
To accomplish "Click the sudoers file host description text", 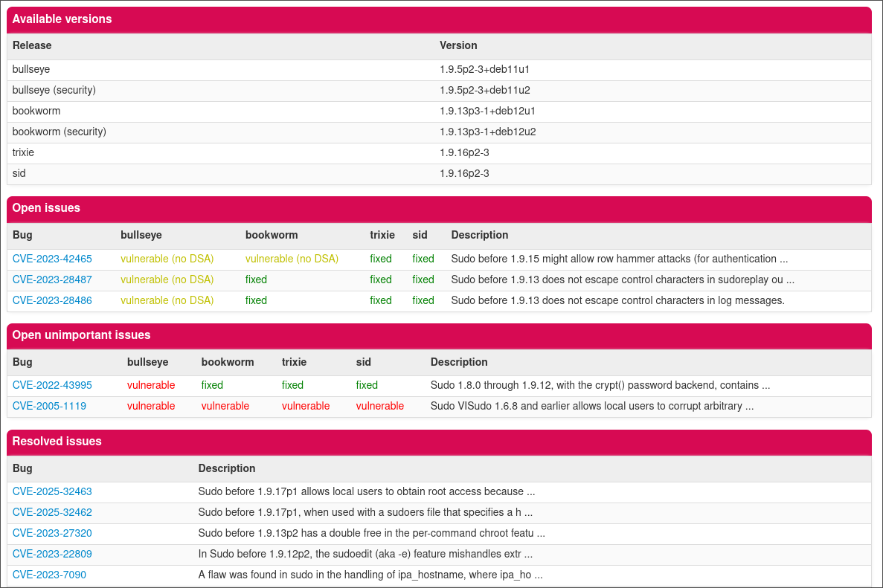I will pyautogui.click(x=365, y=513).
